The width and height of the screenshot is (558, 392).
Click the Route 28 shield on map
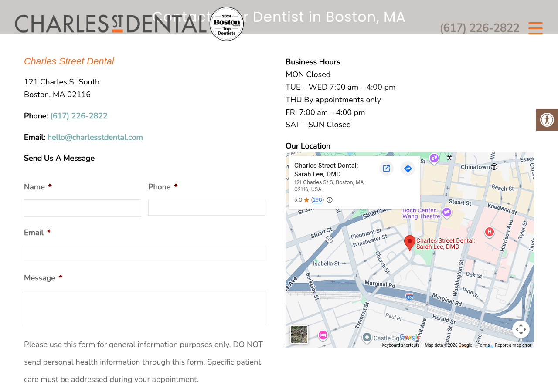[x=330, y=239]
